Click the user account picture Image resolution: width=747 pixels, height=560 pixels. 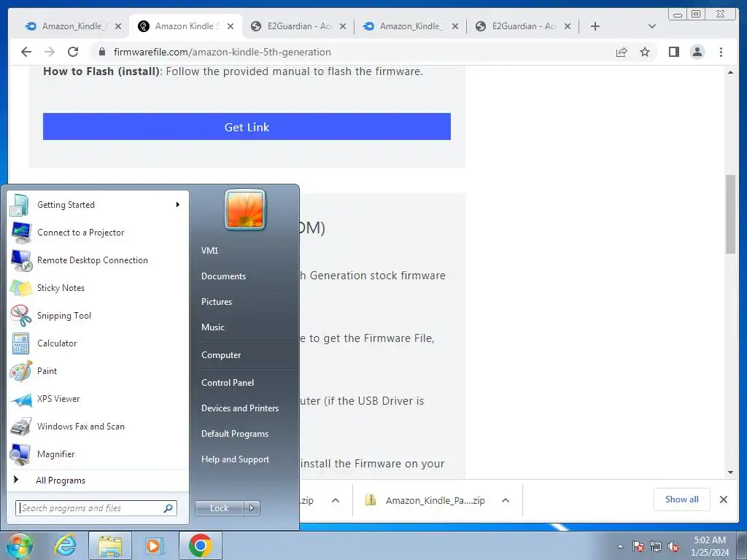click(x=245, y=209)
